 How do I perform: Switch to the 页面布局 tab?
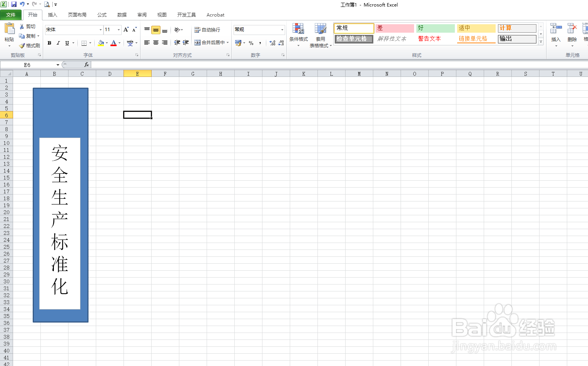pos(77,15)
